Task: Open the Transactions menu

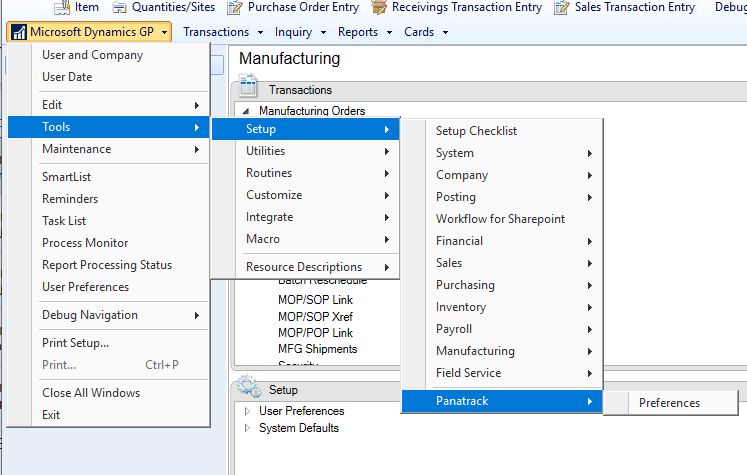Action: [x=223, y=32]
